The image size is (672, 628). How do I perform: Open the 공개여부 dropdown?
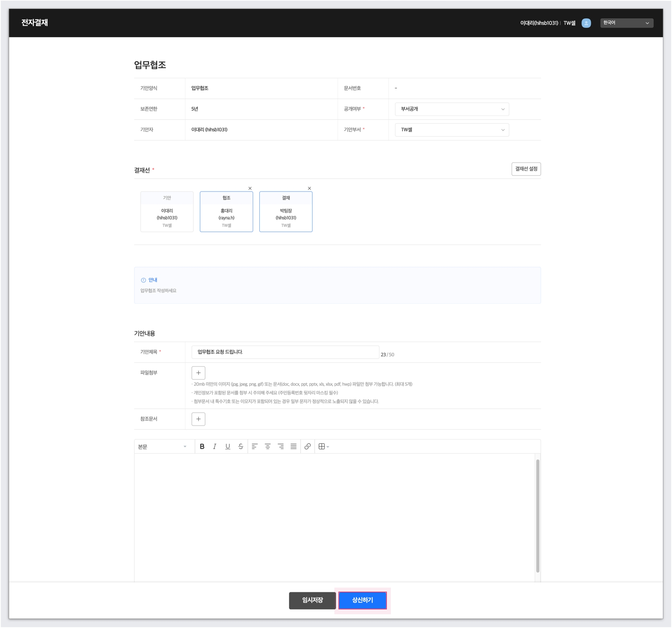[451, 109]
